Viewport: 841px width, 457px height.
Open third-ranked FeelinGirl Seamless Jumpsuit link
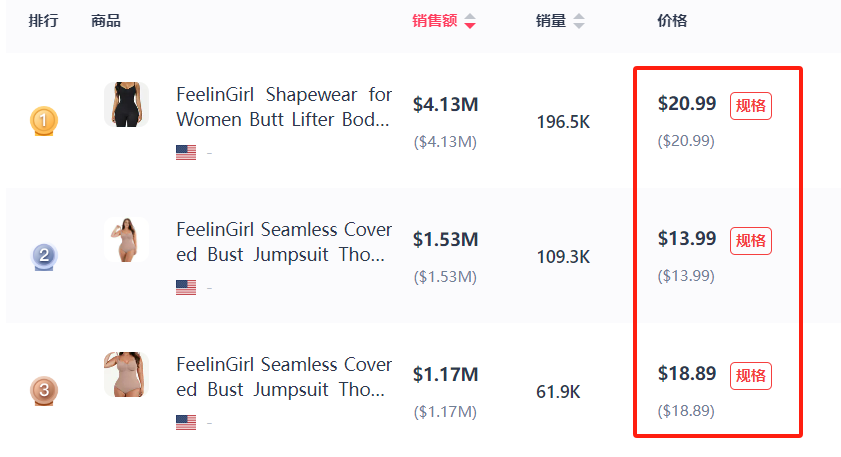point(284,377)
